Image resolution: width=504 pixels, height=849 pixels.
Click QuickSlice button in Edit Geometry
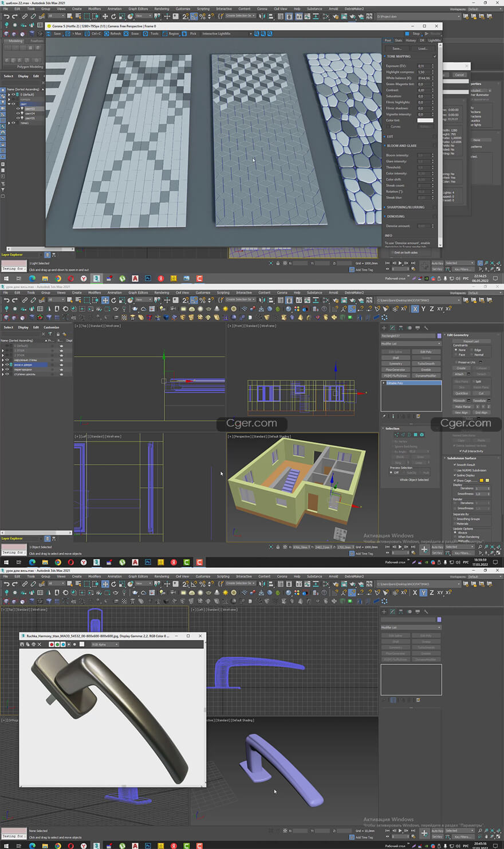coord(462,393)
